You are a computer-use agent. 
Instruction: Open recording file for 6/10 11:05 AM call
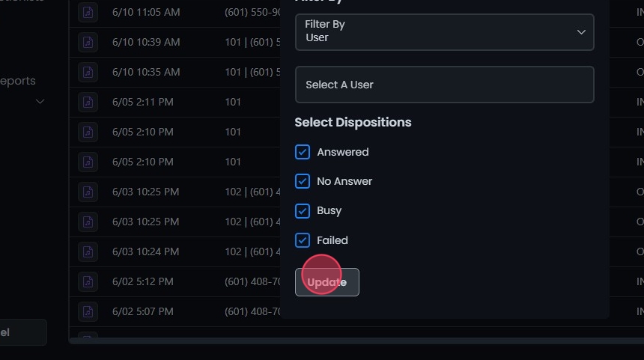[x=88, y=13]
